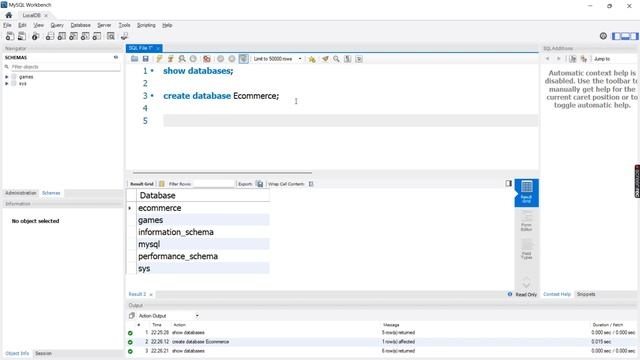Screen dimensions: 640x360
Task: Beautify the SQL script with broom icon
Action: 325,59
